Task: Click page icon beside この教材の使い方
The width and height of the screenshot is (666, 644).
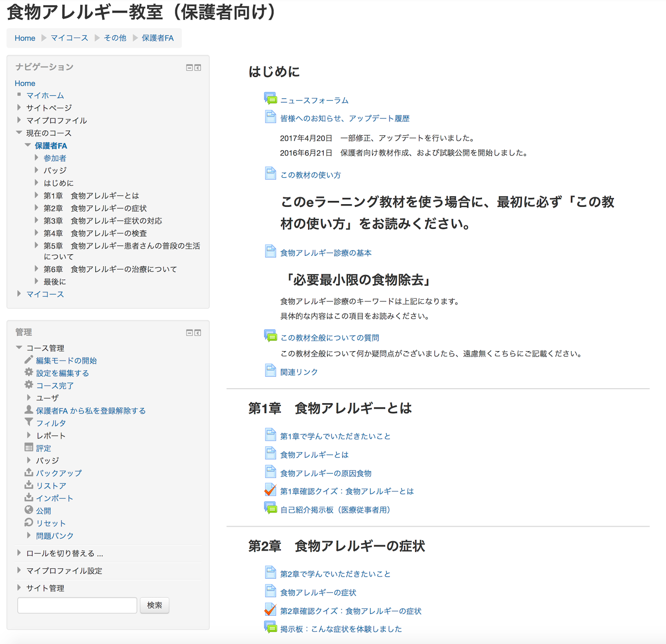Action: pyautogui.click(x=271, y=173)
